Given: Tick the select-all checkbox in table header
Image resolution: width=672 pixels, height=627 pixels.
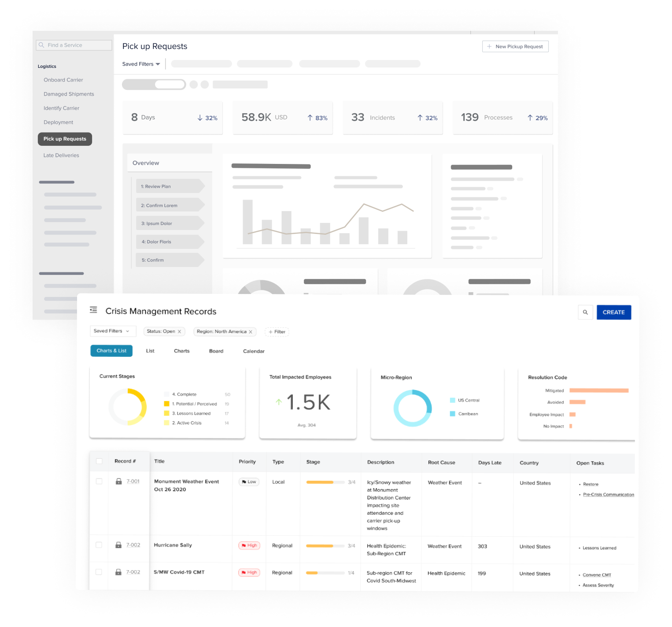Looking at the screenshot, I should click(99, 461).
